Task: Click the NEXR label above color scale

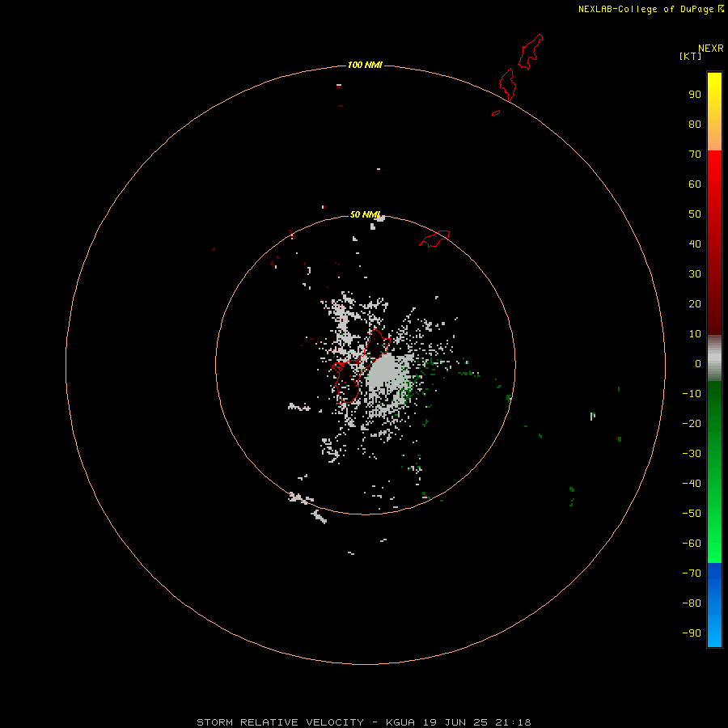Action: click(x=711, y=49)
